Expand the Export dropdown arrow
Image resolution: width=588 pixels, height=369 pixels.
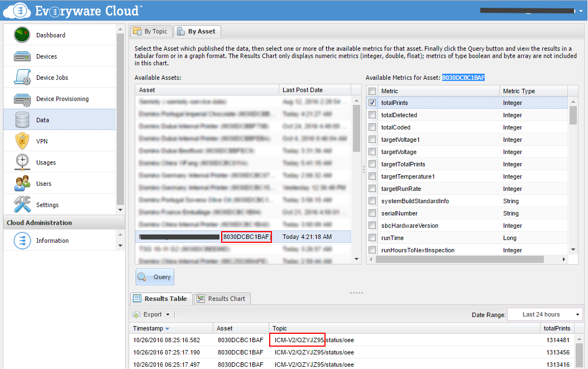coord(168,315)
